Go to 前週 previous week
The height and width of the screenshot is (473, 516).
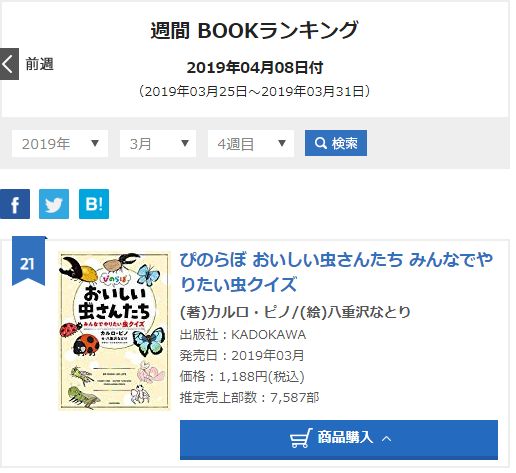[39, 64]
